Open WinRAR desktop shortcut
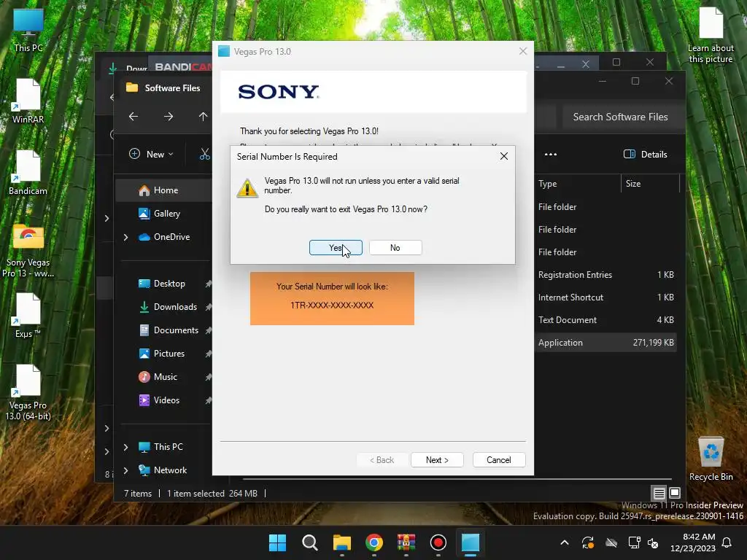The width and height of the screenshot is (747, 560). pyautogui.click(x=28, y=101)
